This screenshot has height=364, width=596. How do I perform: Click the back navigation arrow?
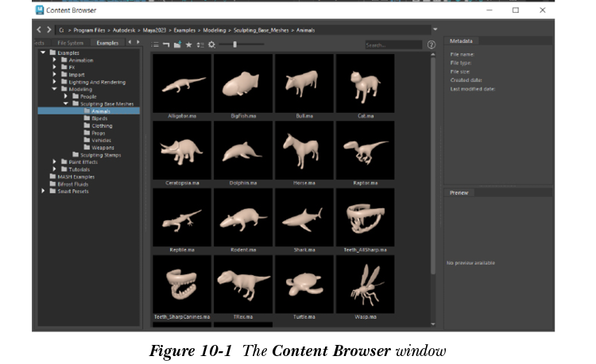39,29
